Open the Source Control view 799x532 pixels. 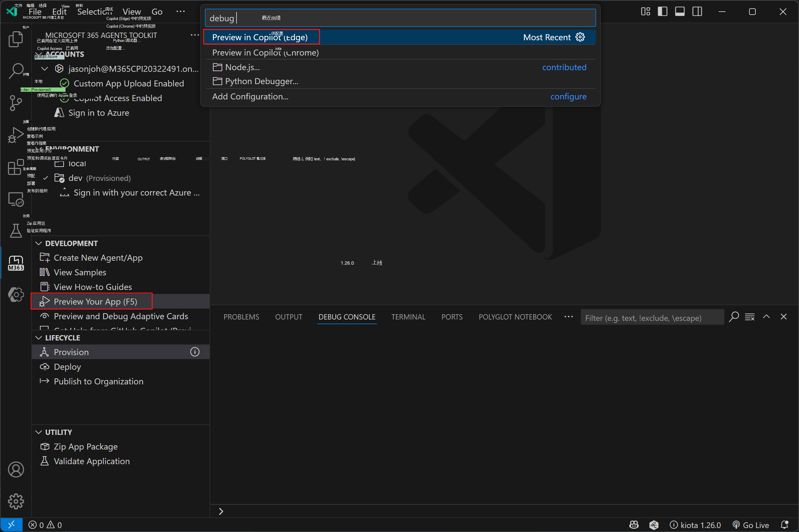point(16,103)
